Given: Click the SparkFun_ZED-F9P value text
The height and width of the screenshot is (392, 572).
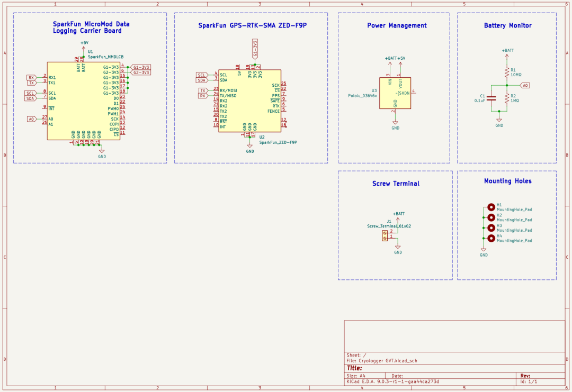Looking at the screenshot, I should pos(278,142).
